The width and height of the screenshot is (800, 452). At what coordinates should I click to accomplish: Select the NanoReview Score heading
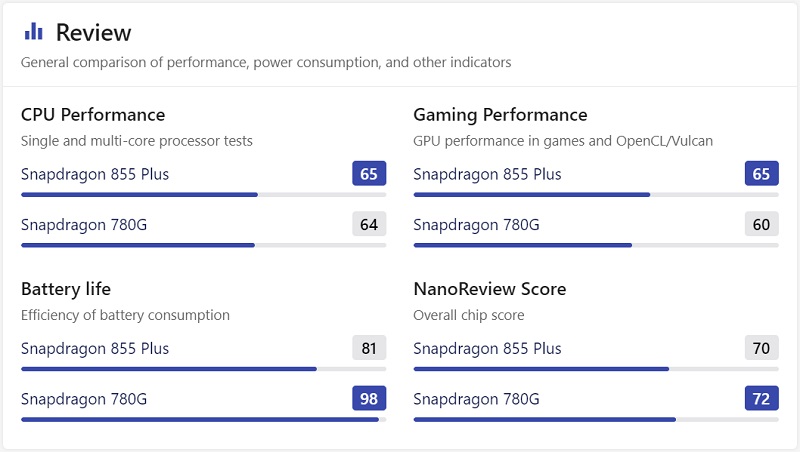490,289
